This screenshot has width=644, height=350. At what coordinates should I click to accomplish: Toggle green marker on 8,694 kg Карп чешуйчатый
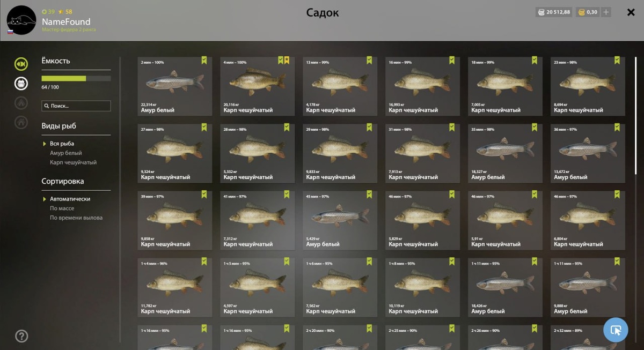[617, 61]
